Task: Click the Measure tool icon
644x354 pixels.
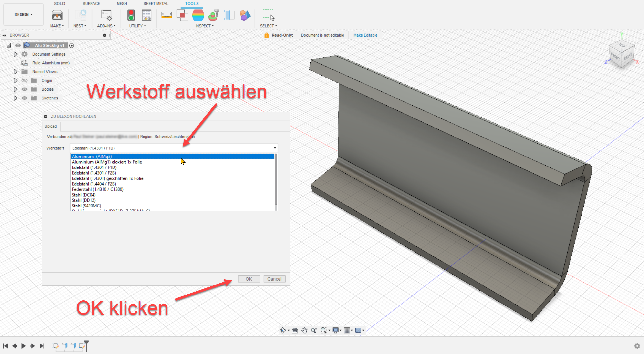Action: 166,15
